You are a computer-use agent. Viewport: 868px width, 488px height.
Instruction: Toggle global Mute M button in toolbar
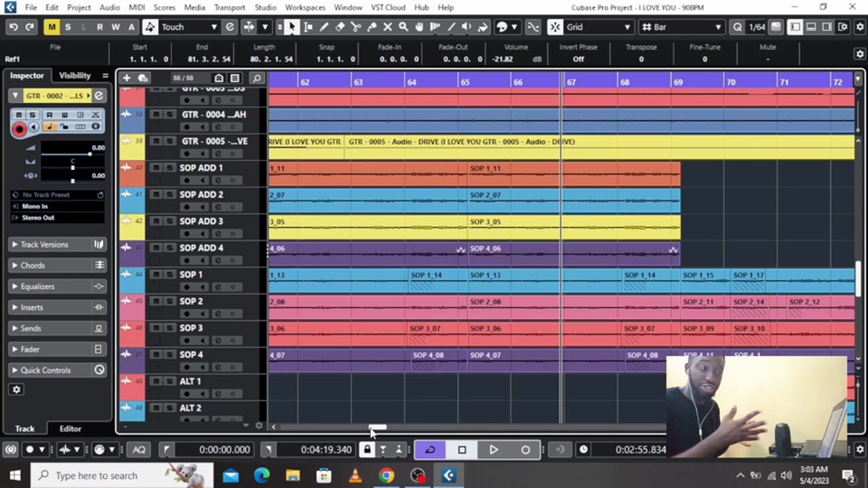52,27
